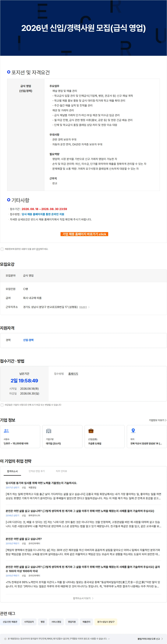This screenshot has height=644, width=167.
Task: Click the chevron next to 지도보기
Action: point(89,307)
